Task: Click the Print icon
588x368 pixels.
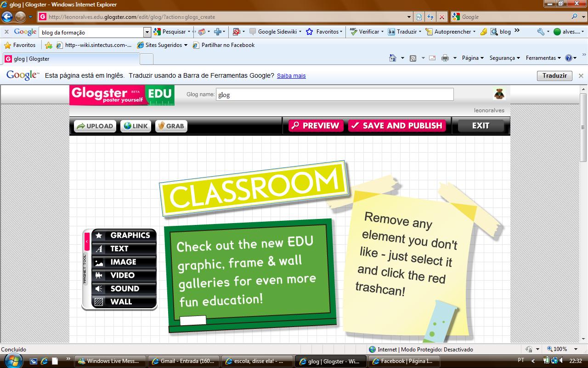Action: [x=445, y=58]
